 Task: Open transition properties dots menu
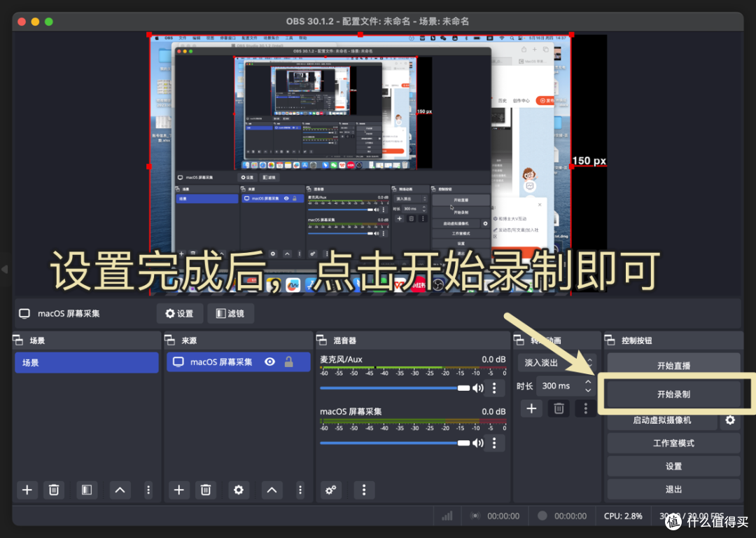point(586,408)
